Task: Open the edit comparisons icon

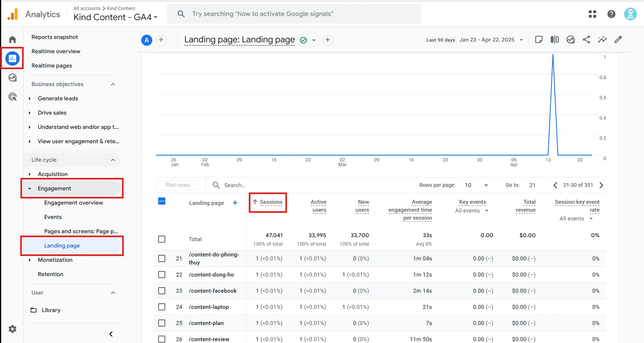Action: 554,40
